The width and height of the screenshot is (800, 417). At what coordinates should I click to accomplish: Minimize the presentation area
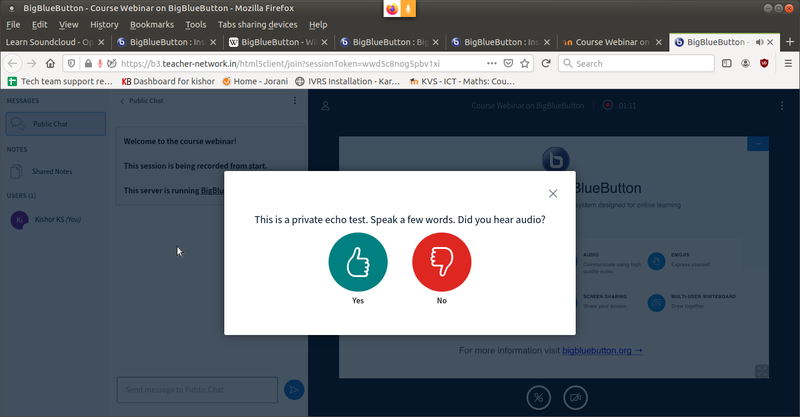click(x=758, y=144)
